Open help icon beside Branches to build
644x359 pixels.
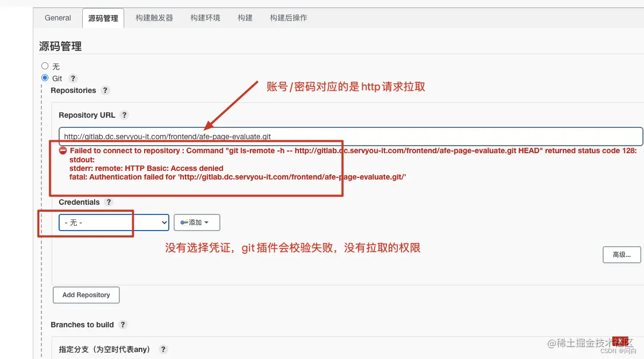coord(123,325)
